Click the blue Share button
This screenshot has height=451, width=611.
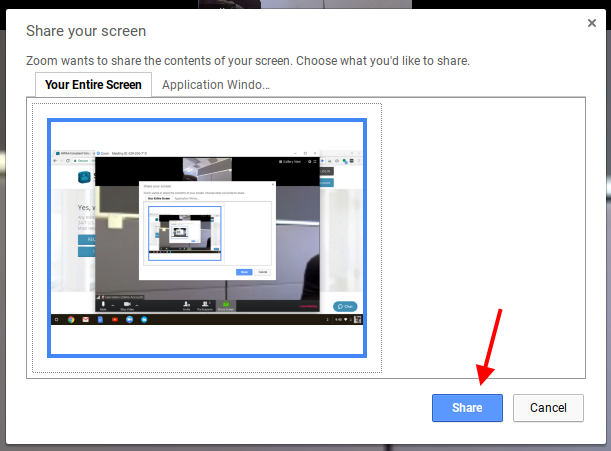click(467, 408)
